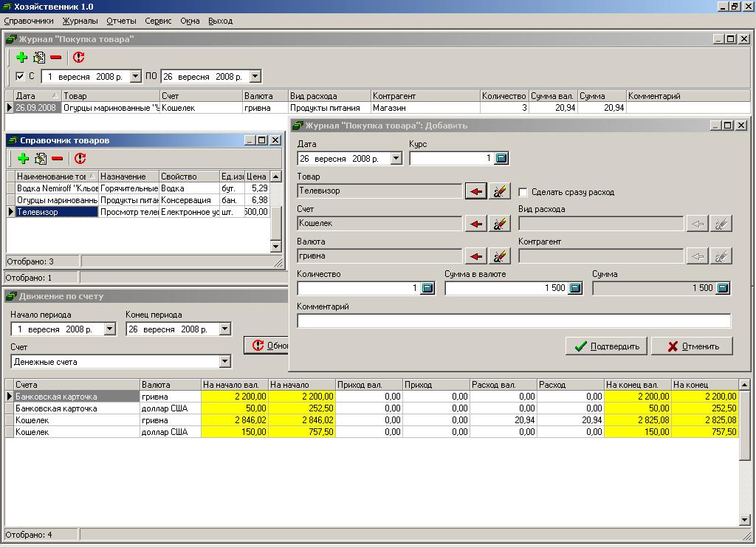Viewport: 756px width, 548px height.
Task: Select the Телевизор row in product list
Action: click(56, 212)
